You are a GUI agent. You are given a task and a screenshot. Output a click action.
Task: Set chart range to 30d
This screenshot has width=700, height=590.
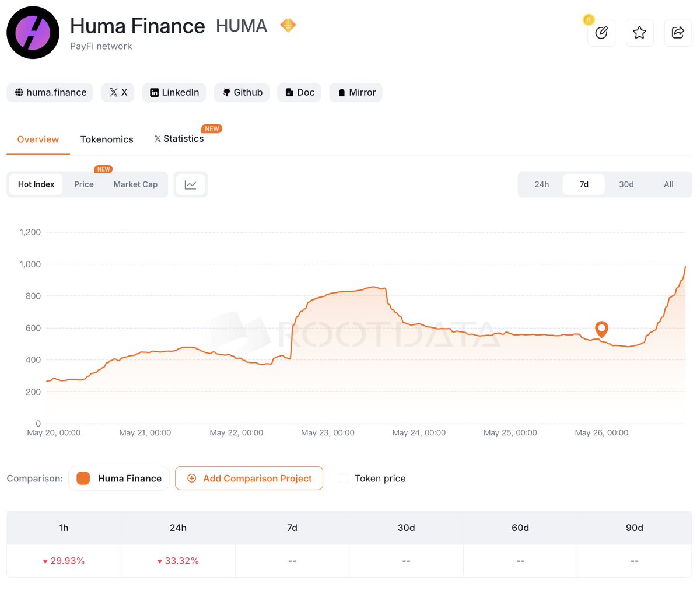point(626,184)
